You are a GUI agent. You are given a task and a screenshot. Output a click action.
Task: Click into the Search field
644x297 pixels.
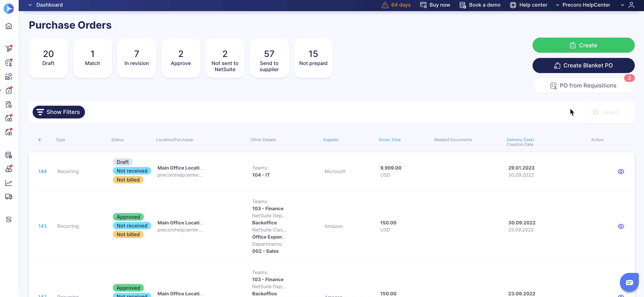coord(614,112)
